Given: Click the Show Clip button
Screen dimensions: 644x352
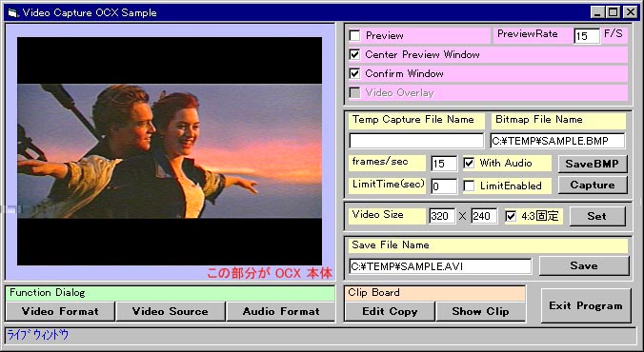Looking at the screenshot, I should coord(480,311).
